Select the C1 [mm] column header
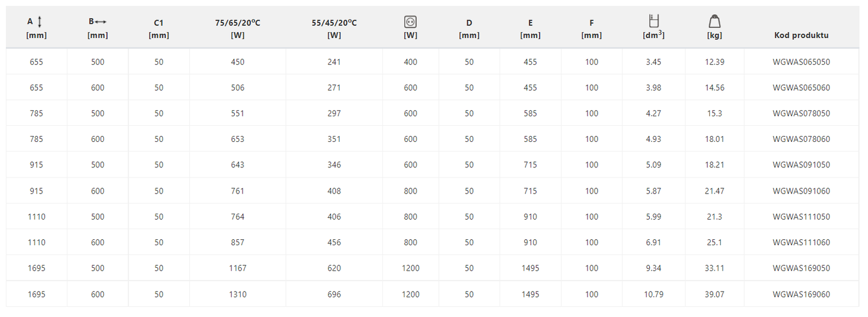Image resolution: width=868 pixels, height=317 pixels. [158, 28]
